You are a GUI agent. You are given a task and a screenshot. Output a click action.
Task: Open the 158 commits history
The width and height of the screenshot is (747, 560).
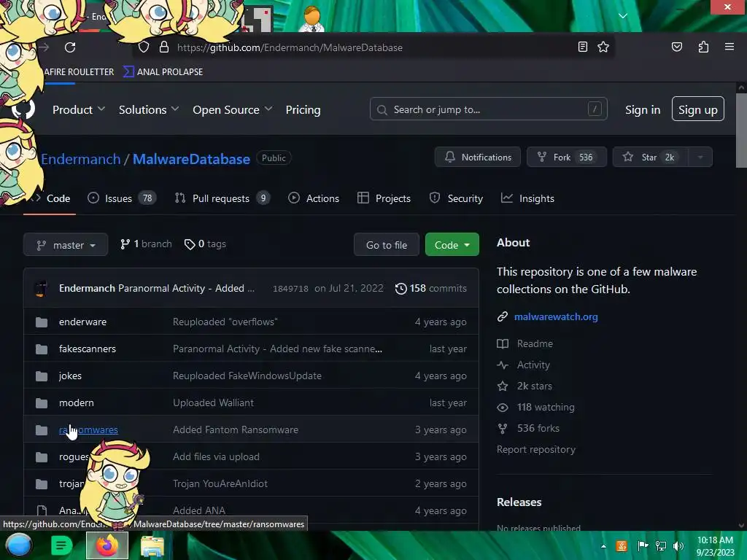(x=430, y=288)
